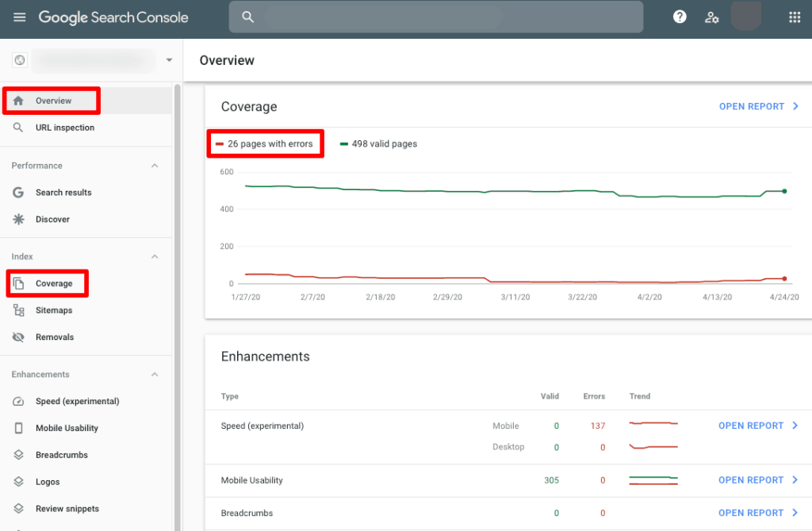Click the Review snippets layers icon
Screen dimensions: 812x531
coord(19,509)
